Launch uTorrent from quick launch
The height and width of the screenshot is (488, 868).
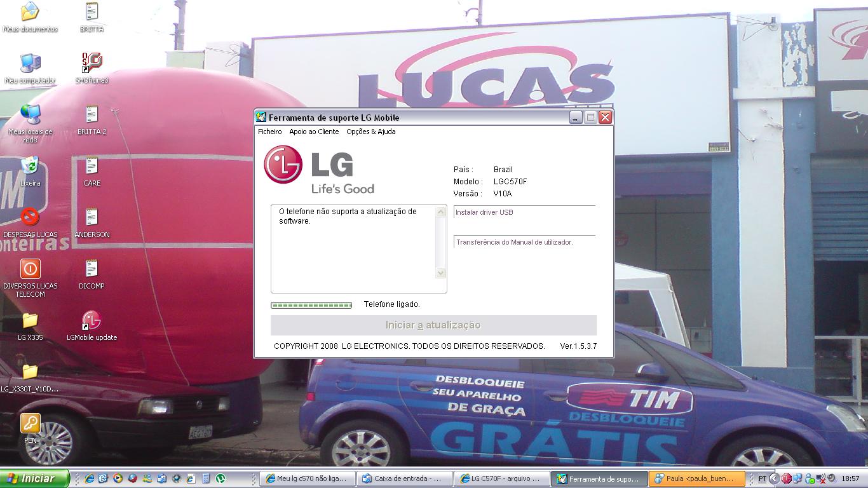coord(220,478)
